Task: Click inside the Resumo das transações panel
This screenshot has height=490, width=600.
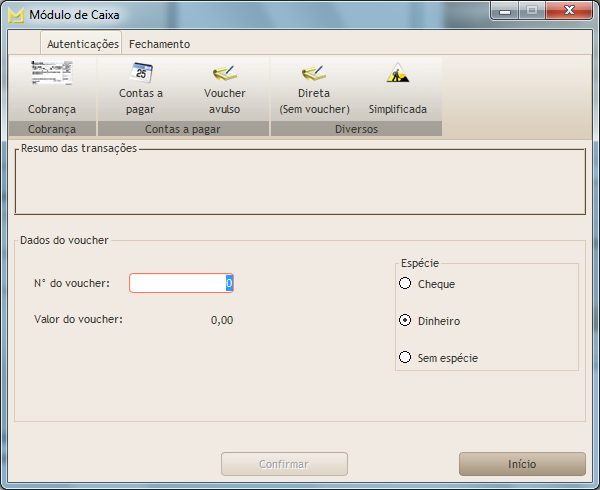Action: 299,185
